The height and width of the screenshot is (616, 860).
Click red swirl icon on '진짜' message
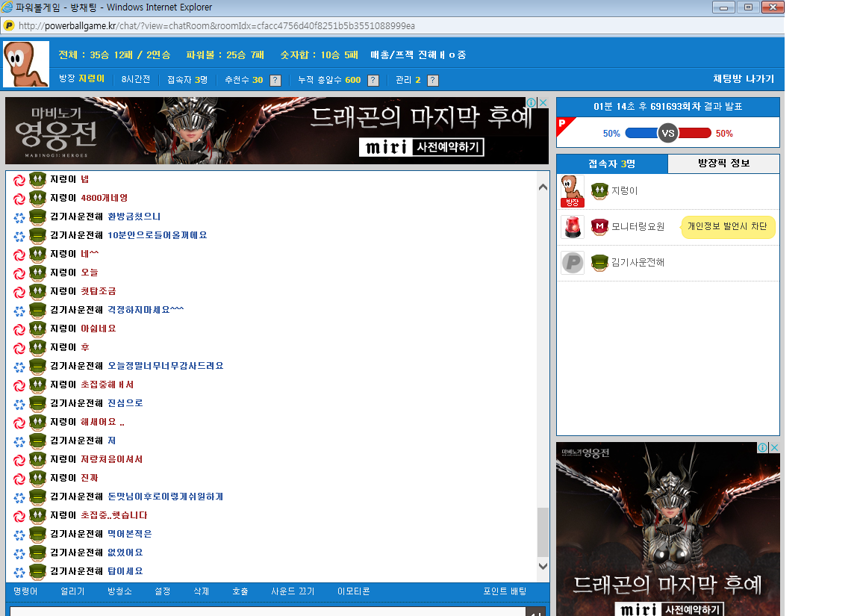[x=19, y=479]
